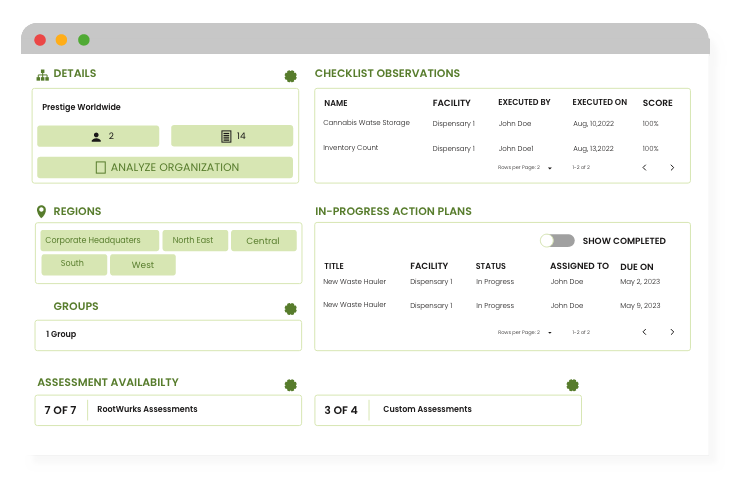This screenshot has height=486, width=741.
Task: Open the users count tile showing 2
Action: pos(98,136)
